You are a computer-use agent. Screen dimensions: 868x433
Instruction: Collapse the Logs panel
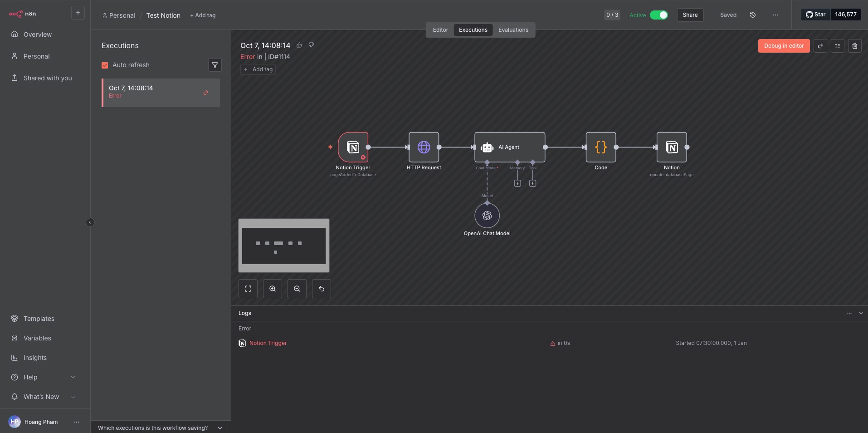click(862, 313)
